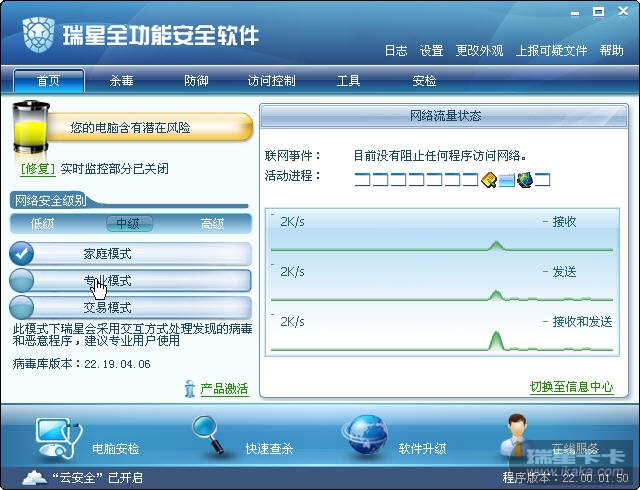Click 目前没有阻止任何程序访问网络 text
The image size is (640, 490).
tap(440, 155)
